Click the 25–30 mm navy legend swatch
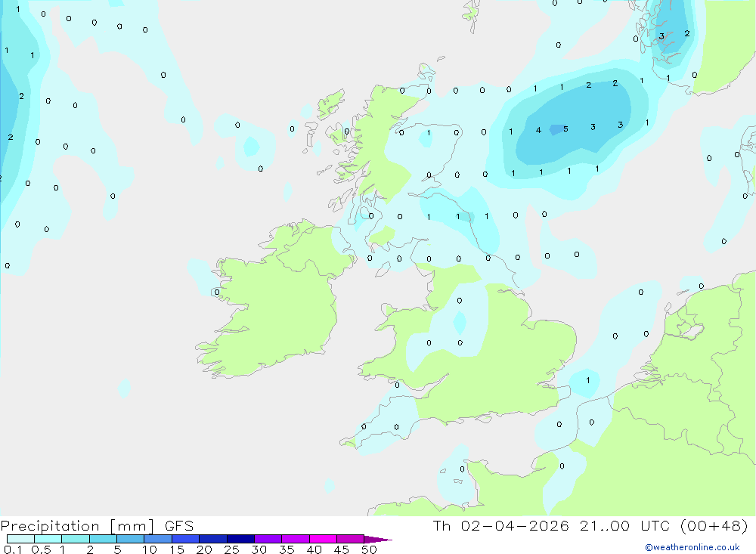The height and width of the screenshot is (554, 756). 240,539
